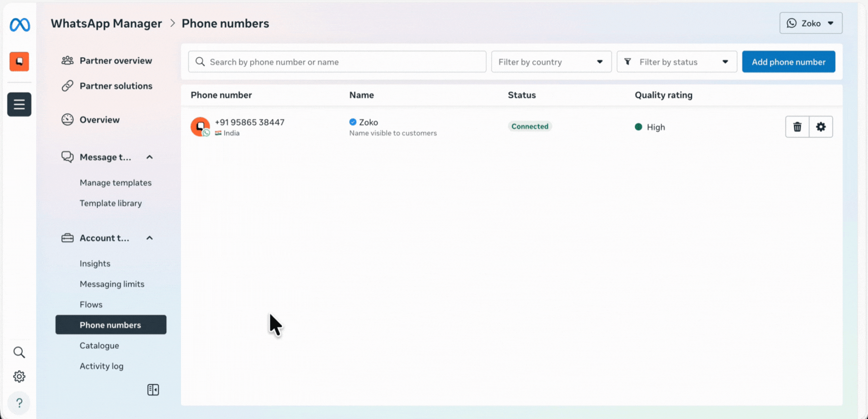The width and height of the screenshot is (868, 419).
Task: Select Phone numbers in sidebar
Action: pyautogui.click(x=111, y=325)
